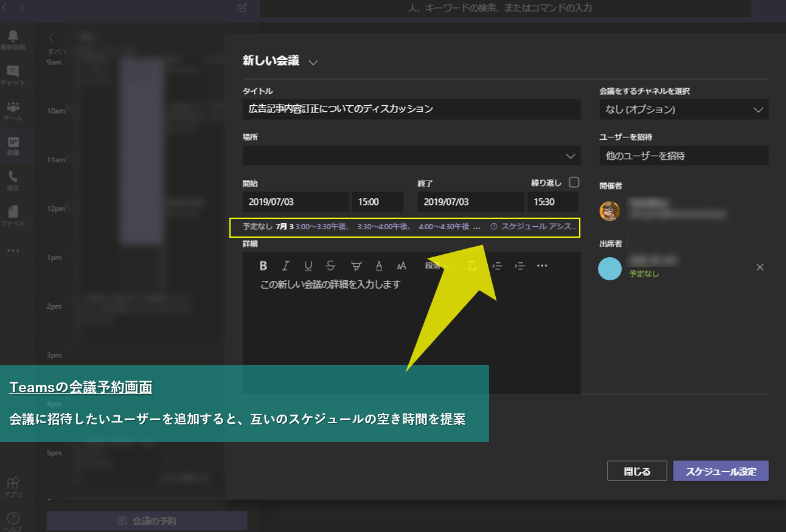786x532 pixels.
Task: Go forward with the title bar arrow
Action: point(22,8)
